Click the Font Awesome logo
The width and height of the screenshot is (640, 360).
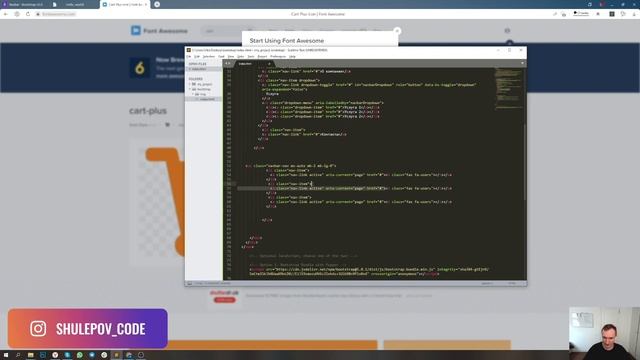point(159,31)
